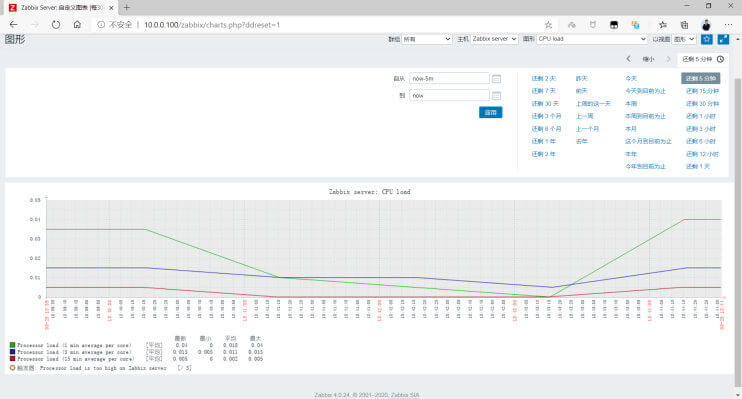Shift time range forward with right arrow

[668, 59]
